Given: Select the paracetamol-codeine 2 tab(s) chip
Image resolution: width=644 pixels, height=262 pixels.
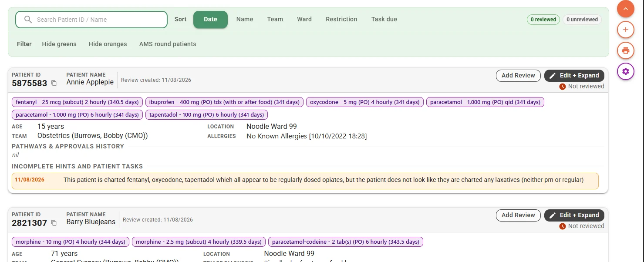Looking at the screenshot, I should pos(346,242).
